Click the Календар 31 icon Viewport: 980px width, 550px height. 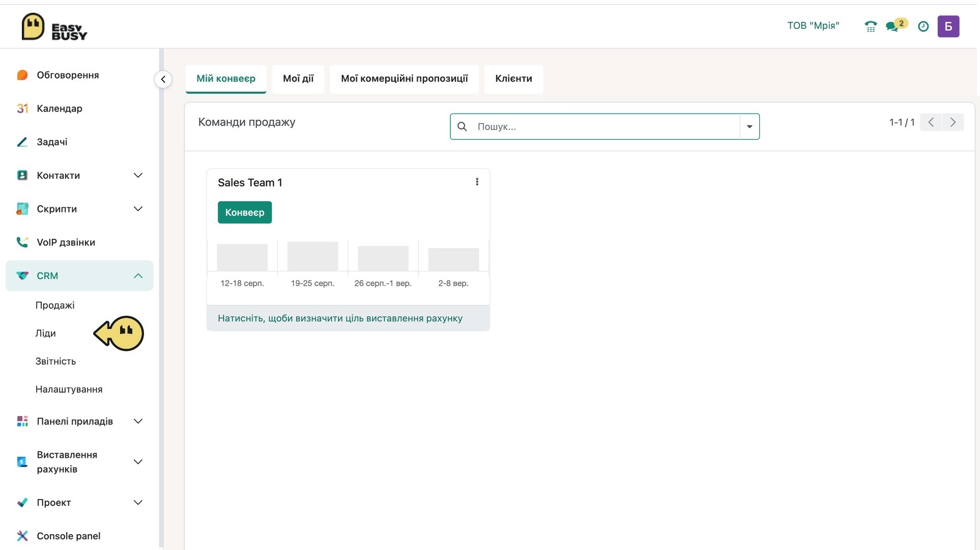click(22, 108)
